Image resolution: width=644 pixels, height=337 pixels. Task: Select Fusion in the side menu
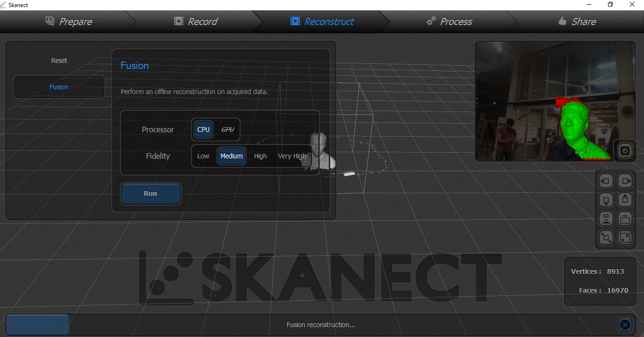tap(59, 87)
